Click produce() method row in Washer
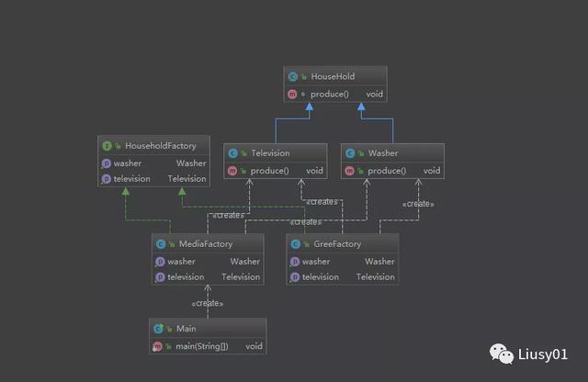588x382 pixels. pos(391,171)
